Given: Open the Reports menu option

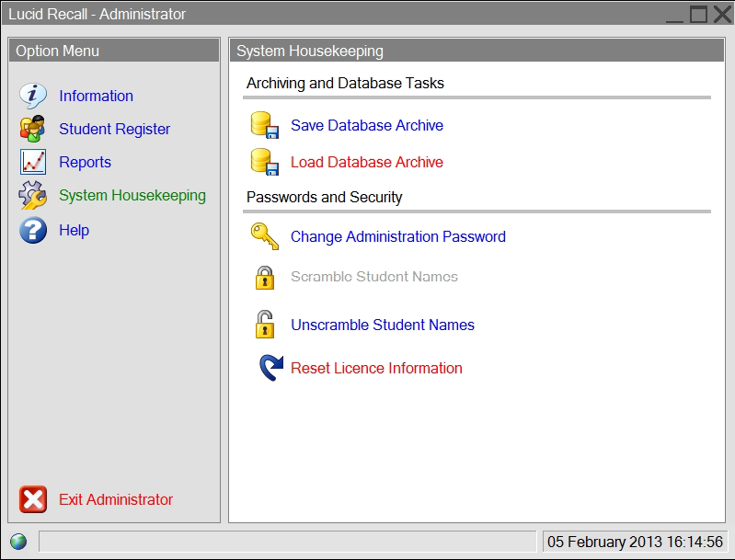Looking at the screenshot, I should (x=85, y=162).
